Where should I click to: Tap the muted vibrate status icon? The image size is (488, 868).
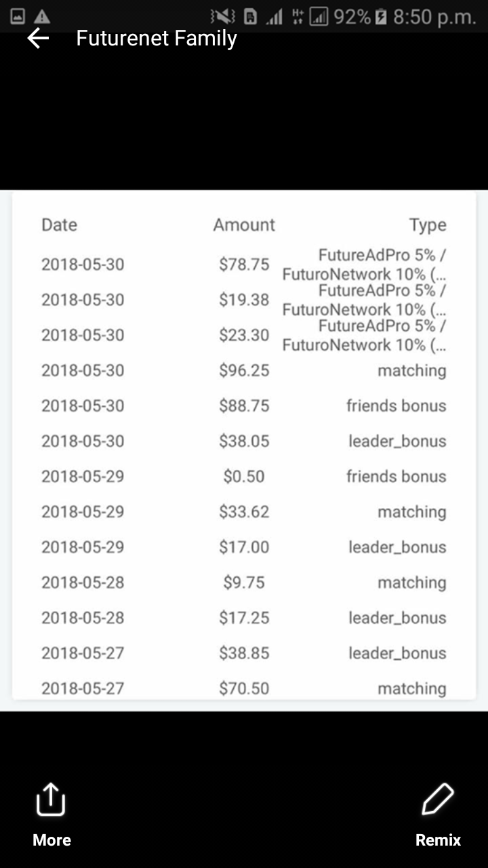[x=223, y=16]
